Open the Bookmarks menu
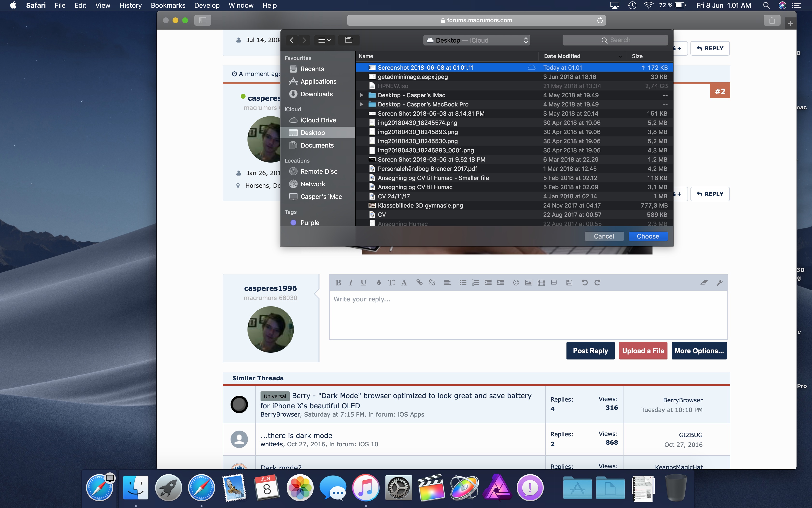Screen dimensions: 812x508 [168, 5]
